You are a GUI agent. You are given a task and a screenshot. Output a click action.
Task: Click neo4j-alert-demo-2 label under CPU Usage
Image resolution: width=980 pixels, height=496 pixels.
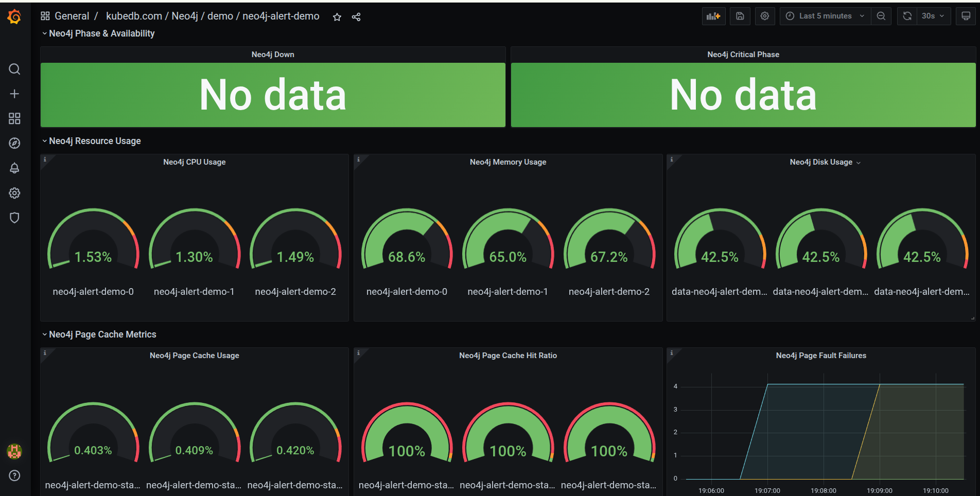[295, 292]
